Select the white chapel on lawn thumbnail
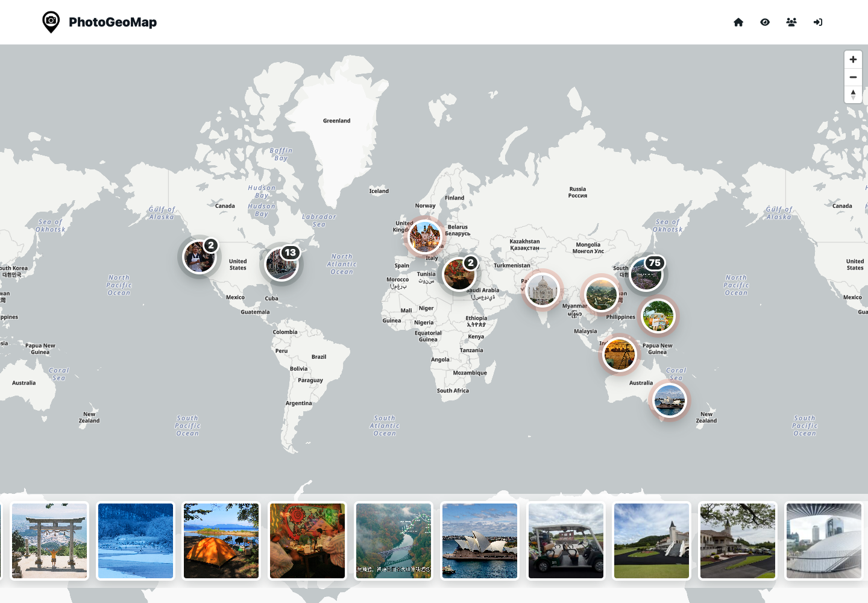 tap(652, 541)
